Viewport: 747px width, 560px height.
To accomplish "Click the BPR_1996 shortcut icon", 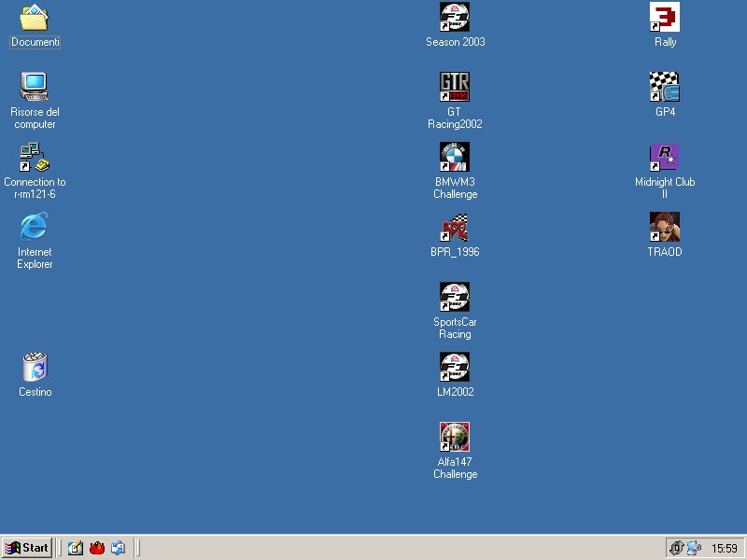I will 455,227.
